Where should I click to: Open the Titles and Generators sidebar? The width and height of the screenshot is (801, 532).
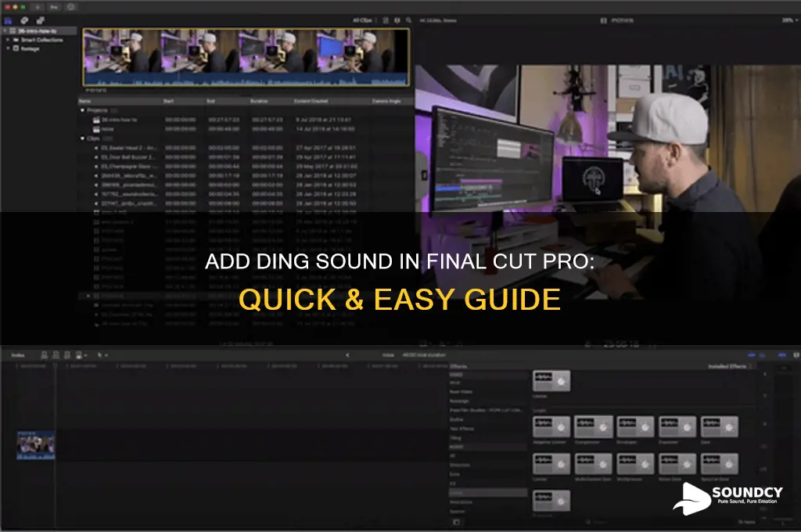tap(40, 20)
